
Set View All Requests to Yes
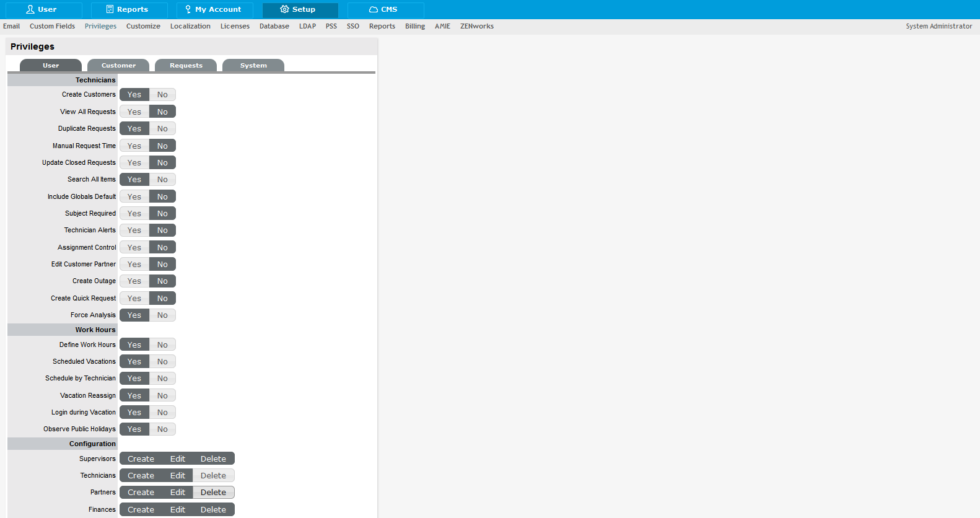[134, 112]
